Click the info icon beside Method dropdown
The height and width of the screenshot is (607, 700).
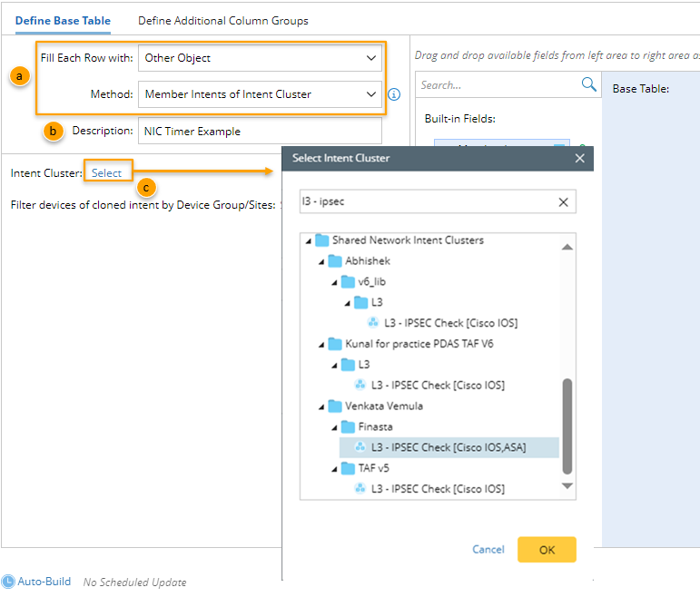[394, 94]
